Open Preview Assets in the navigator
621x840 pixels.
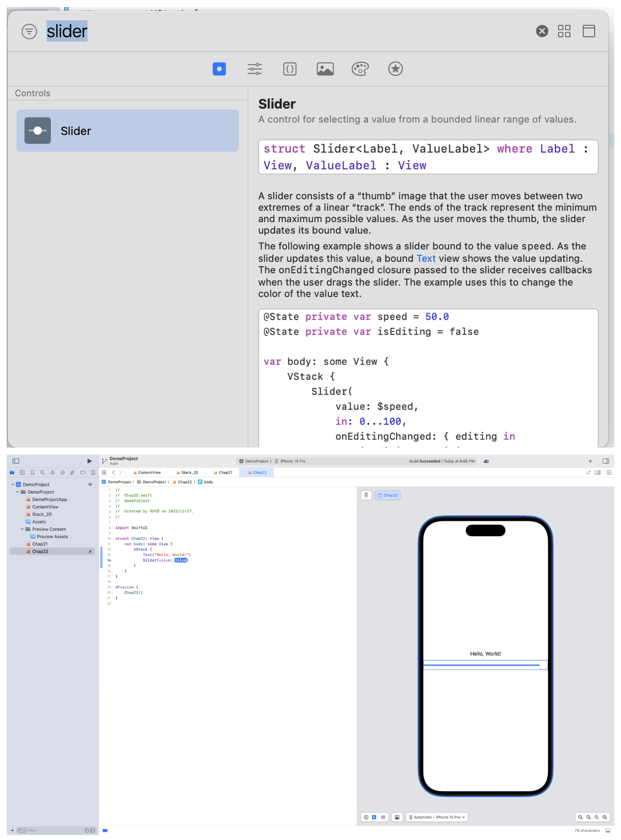[x=52, y=537]
